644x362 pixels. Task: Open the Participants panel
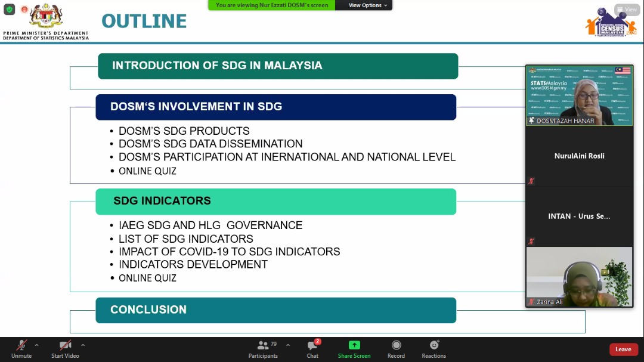tap(263, 349)
